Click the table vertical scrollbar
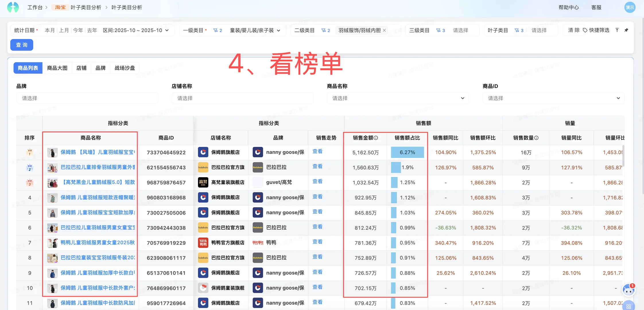 pyautogui.click(x=624, y=156)
